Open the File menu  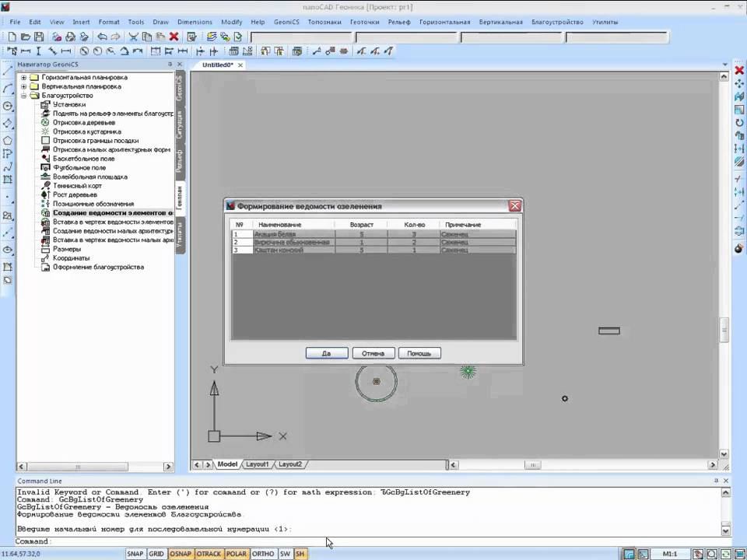[15, 22]
